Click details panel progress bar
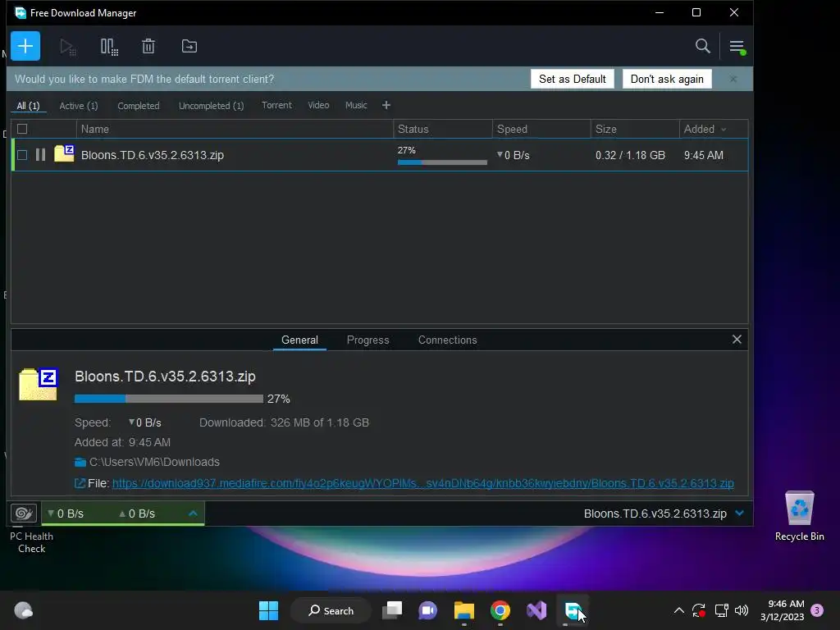 point(169,399)
